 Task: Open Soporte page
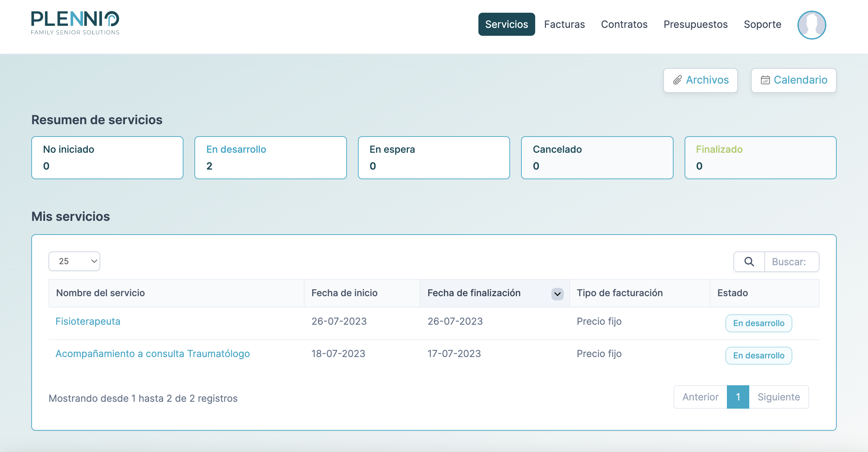click(762, 24)
